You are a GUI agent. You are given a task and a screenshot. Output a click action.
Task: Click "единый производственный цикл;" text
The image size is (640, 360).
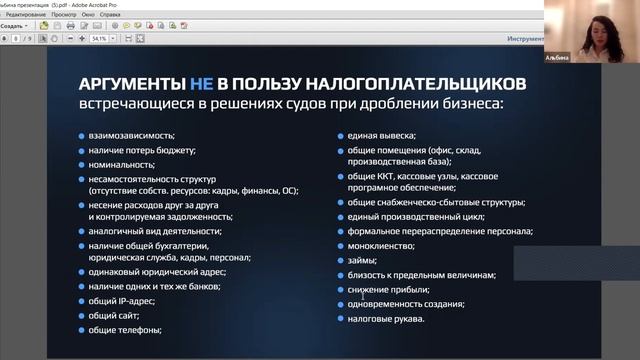(416, 217)
